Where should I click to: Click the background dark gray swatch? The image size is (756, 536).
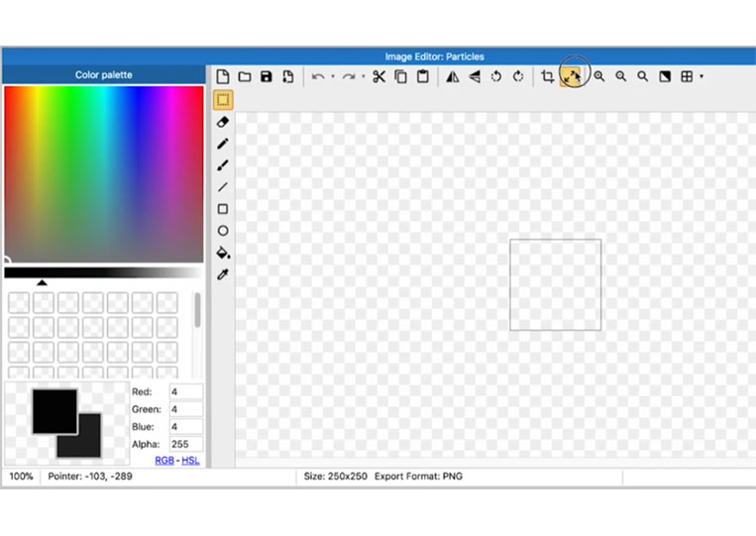click(89, 444)
